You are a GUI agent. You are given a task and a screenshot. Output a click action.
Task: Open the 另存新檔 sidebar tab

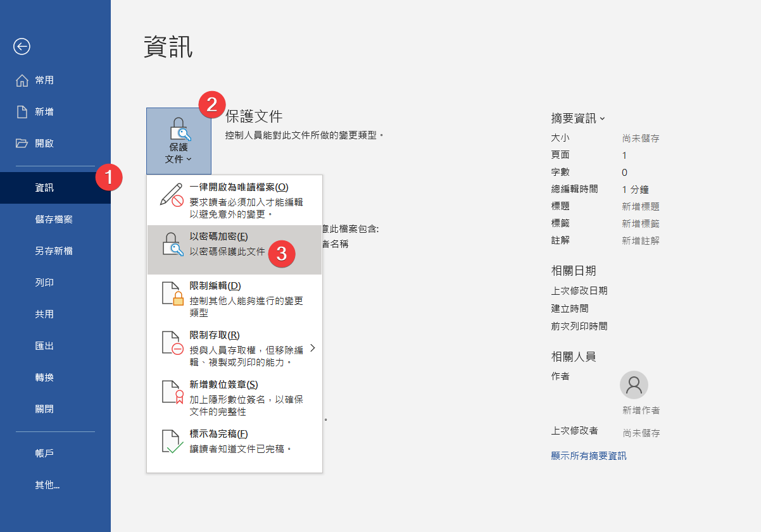[54, 251]
